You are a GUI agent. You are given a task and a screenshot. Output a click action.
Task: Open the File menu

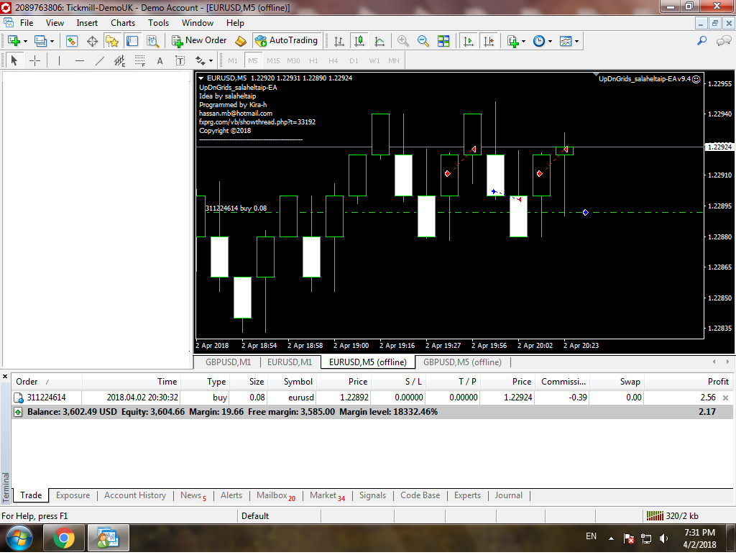[x=27, y=23]
